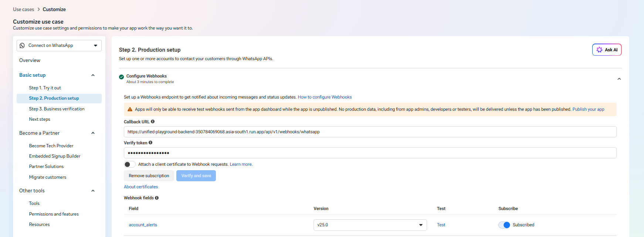This screenshot has width=644, height=237.
Task: Open Next steps in sidebar
Action: tap(40, 119)
